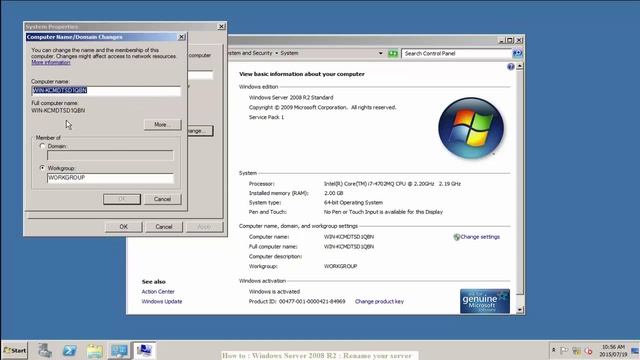
Task: Click the Windows Server 2008 R2 Standard text
Action: (291, 98)
